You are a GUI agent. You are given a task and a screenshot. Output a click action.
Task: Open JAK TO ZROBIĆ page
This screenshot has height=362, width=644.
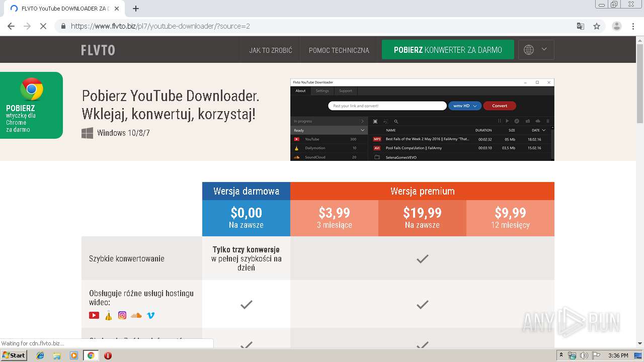coord(271,50)
